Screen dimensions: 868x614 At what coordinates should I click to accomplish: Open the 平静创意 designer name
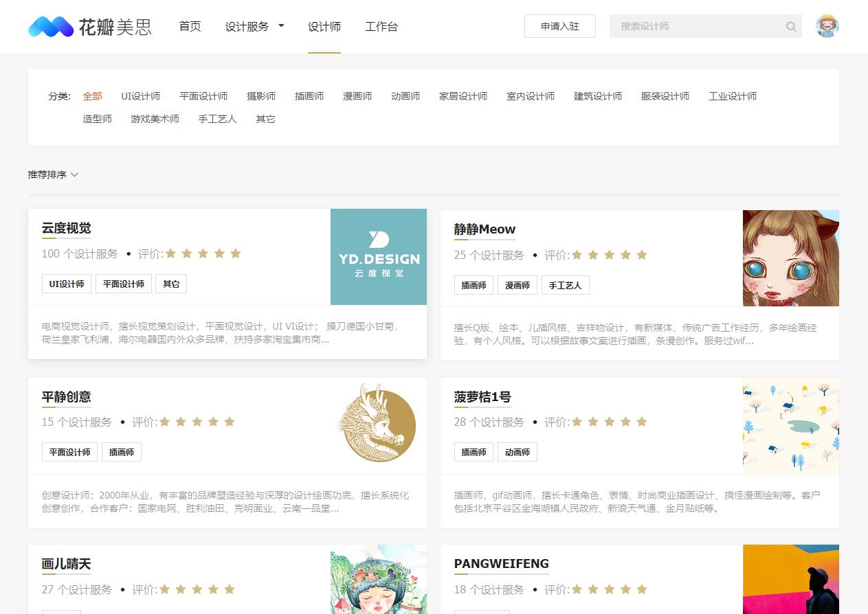[67, 397]
